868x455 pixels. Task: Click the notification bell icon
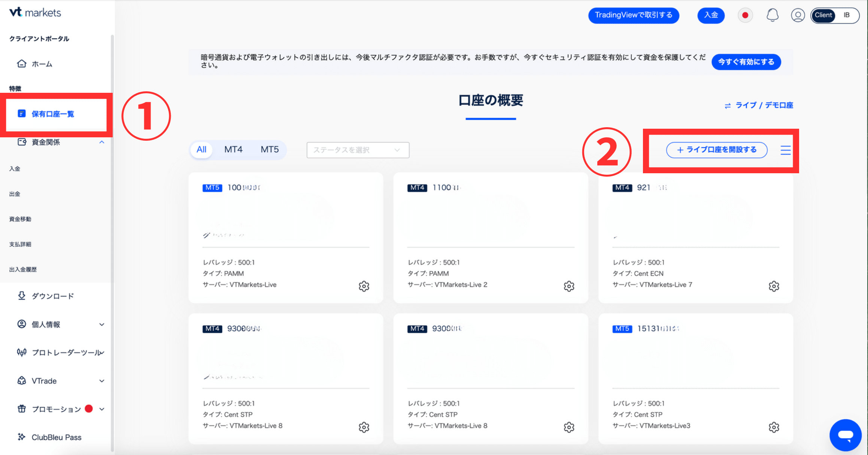[x=772, y=15]
